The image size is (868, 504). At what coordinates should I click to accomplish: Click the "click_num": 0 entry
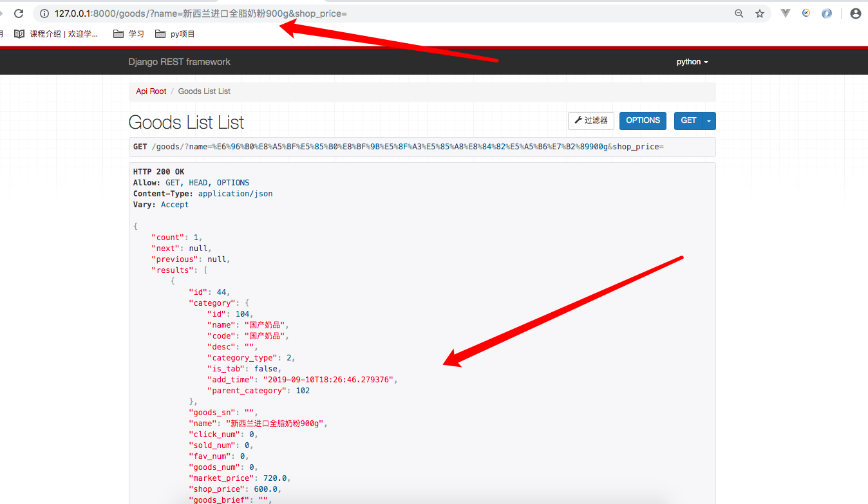click(223, 434)
